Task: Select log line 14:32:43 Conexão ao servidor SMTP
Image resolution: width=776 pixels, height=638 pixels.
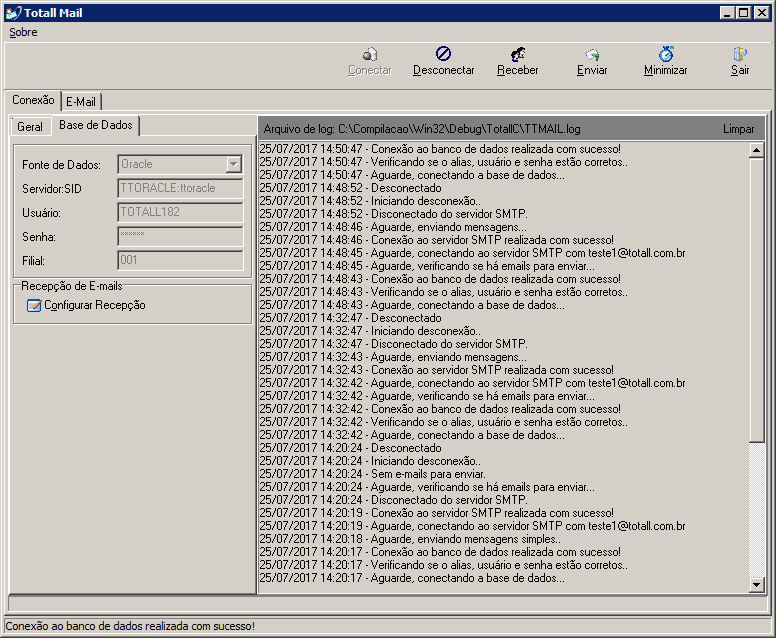Action: point(436,370)
